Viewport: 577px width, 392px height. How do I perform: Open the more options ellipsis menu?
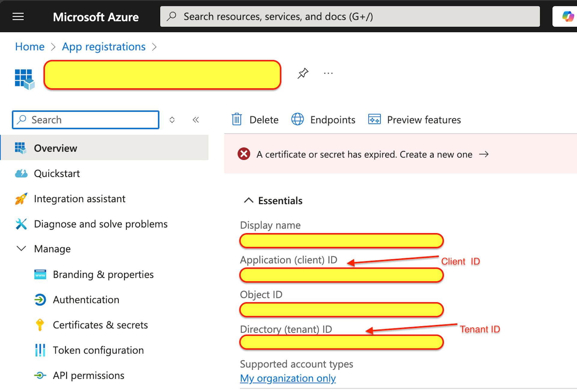pyautogui.click(x=328, y=73)
